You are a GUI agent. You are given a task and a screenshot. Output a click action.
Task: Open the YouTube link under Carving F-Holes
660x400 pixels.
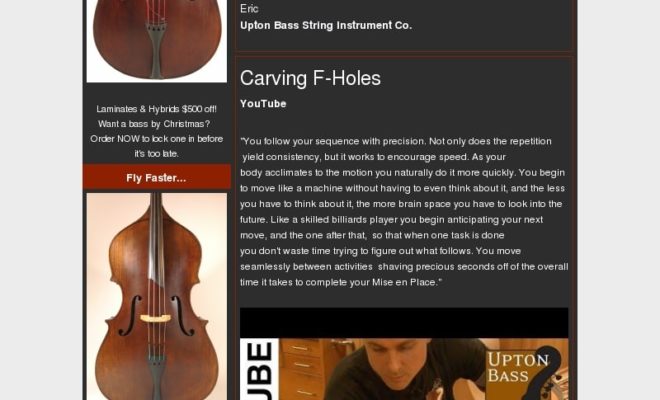(x=263, y=104)
